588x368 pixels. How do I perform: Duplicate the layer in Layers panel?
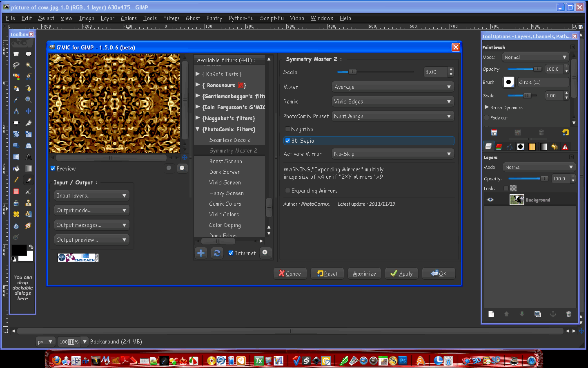click(x=538, y=314)
